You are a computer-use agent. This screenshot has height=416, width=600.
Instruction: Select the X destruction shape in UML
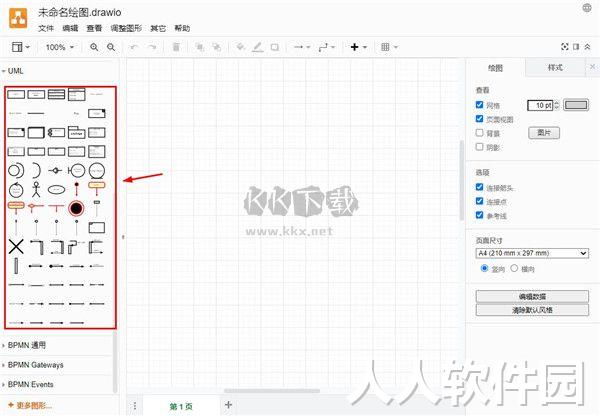(16, 247)
